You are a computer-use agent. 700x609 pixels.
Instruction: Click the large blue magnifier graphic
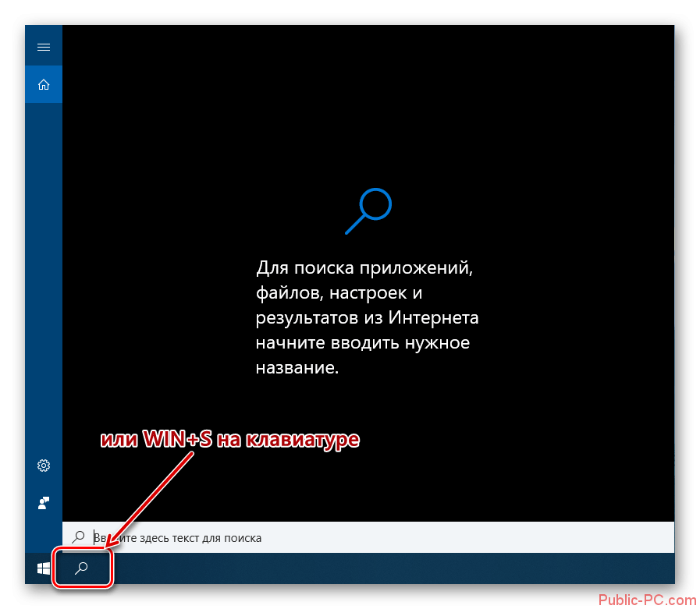pos(368,211)
